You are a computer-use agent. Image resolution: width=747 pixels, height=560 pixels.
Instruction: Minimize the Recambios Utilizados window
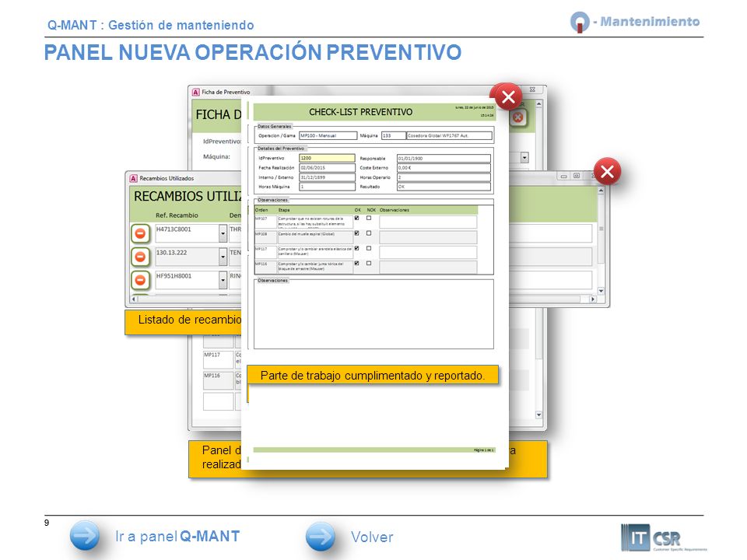tap(563, 177)
